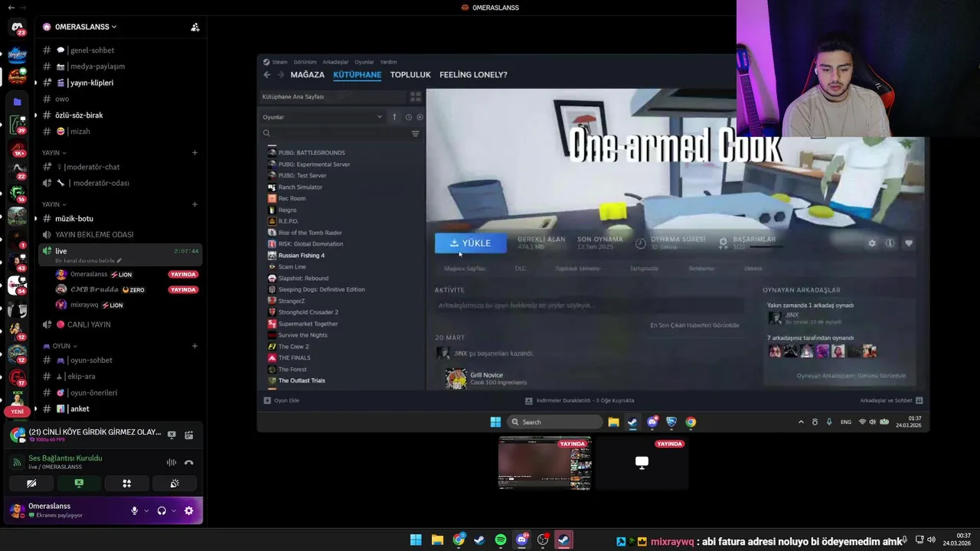The image size is (980, 551).
Task: Open the first YAYINDA stream thumbnail
Action: tap(544, 462)
